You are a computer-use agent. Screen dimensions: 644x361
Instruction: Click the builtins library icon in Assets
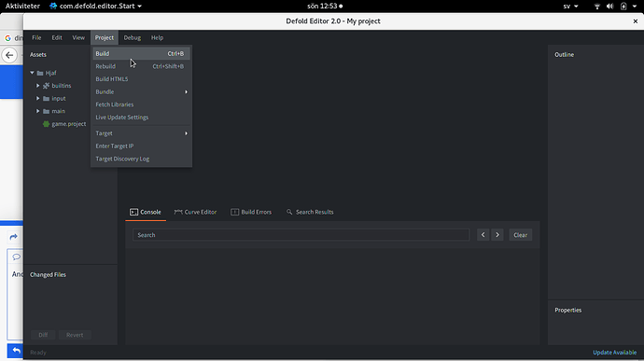click(x=46, y=86)
